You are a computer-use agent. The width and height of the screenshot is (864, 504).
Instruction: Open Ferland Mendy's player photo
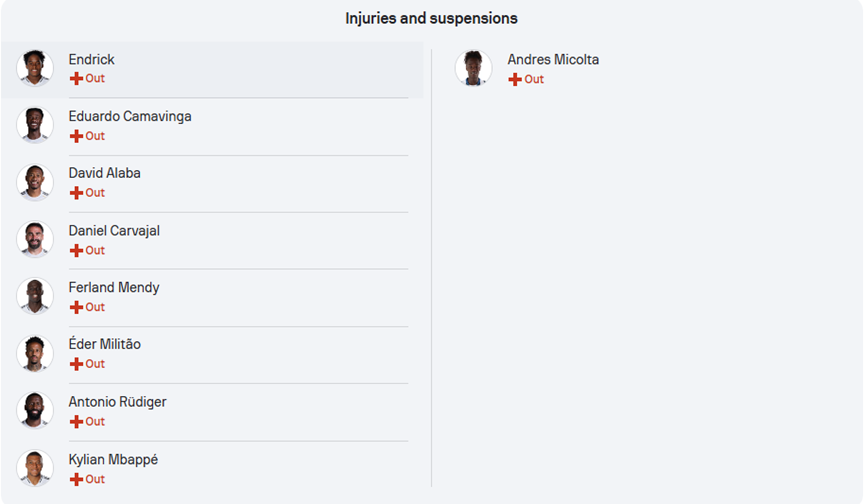pos(35,296)
